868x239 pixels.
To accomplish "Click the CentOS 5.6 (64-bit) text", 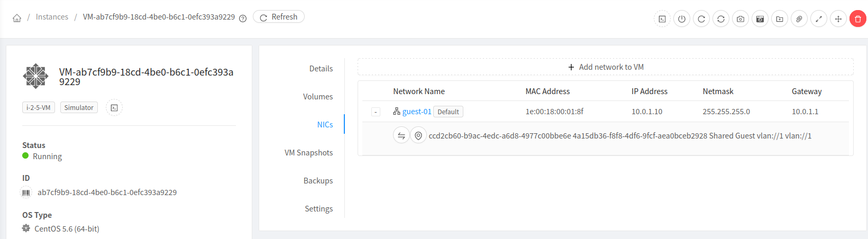I will [67, 229].
